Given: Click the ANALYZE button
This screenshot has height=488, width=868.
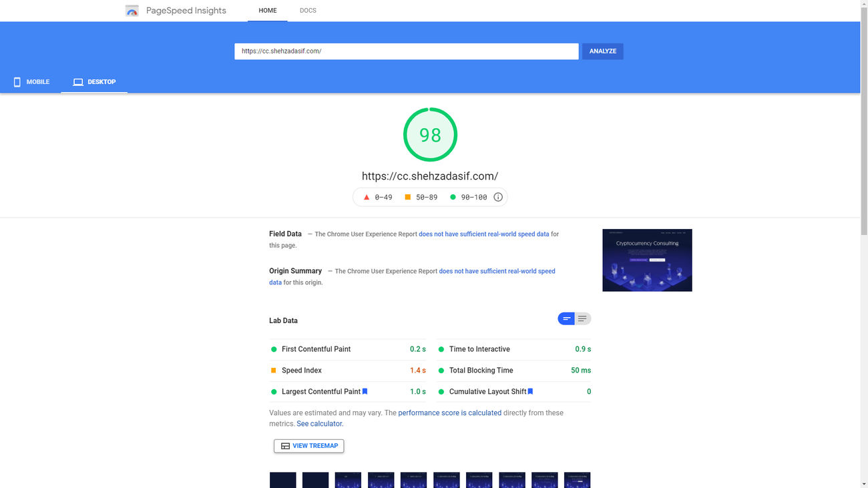Looking at the screenshot, I should point(602,51).
